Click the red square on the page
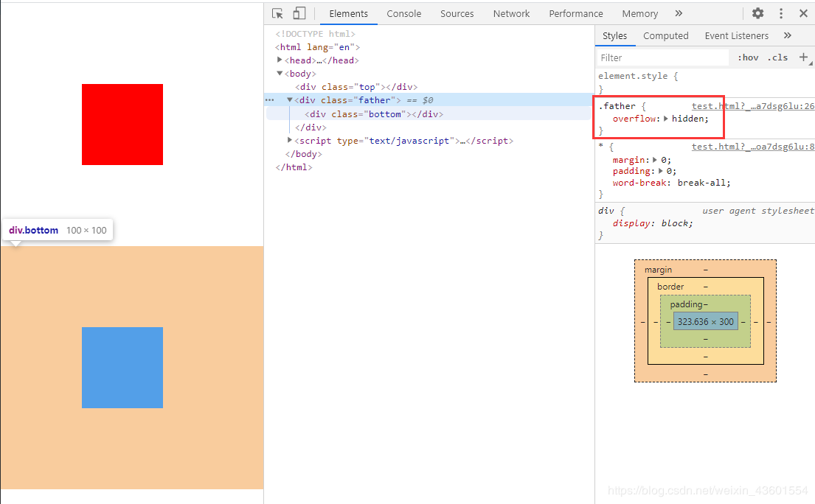Viewport: 815px width, 504px height. [122, 125]
